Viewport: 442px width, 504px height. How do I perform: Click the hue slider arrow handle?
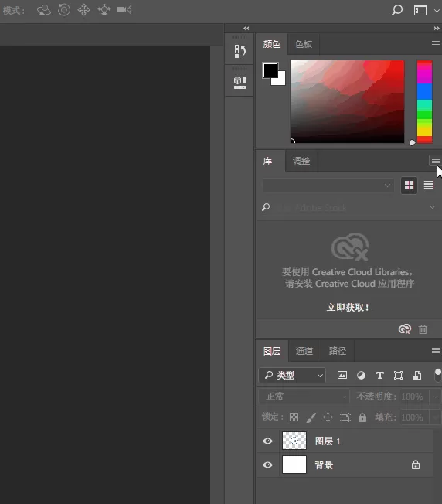pos(413,142)
